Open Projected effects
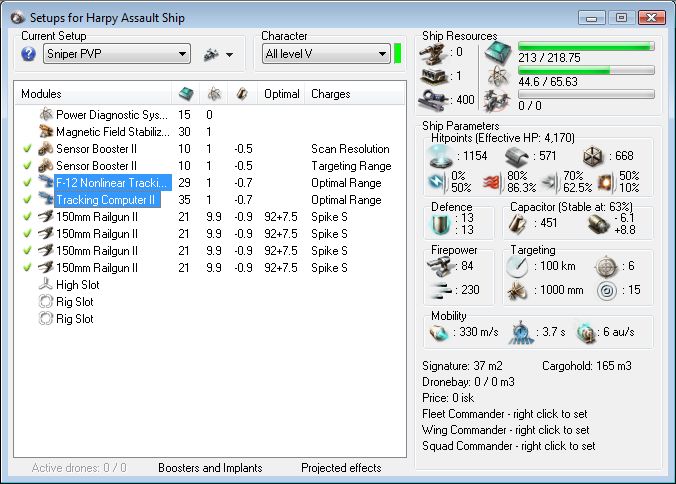The image size is (676, 484). click(x=341, y=468)
